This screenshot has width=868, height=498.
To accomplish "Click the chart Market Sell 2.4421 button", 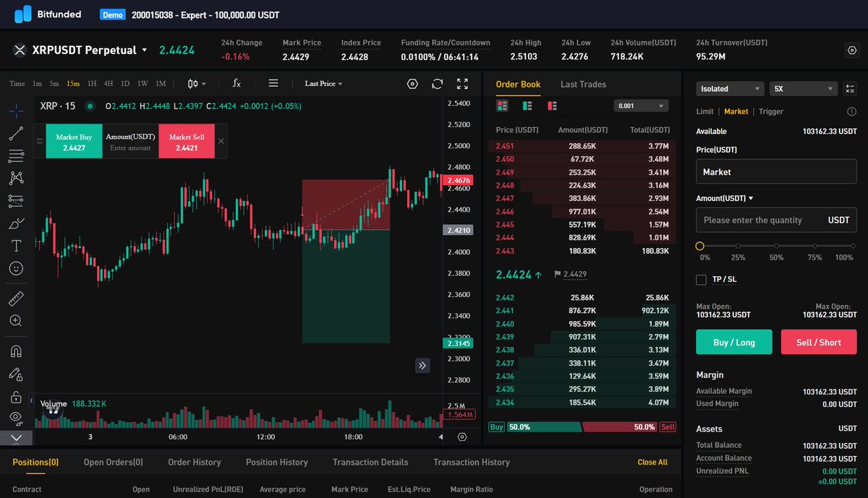I will [187, 141].
